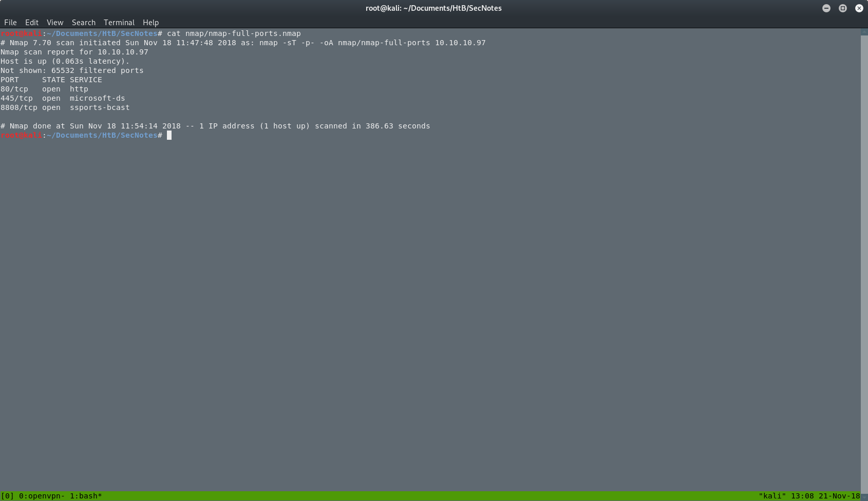Open the View menu
This screenshot has width=868, height=501.
tap(55, 23)
